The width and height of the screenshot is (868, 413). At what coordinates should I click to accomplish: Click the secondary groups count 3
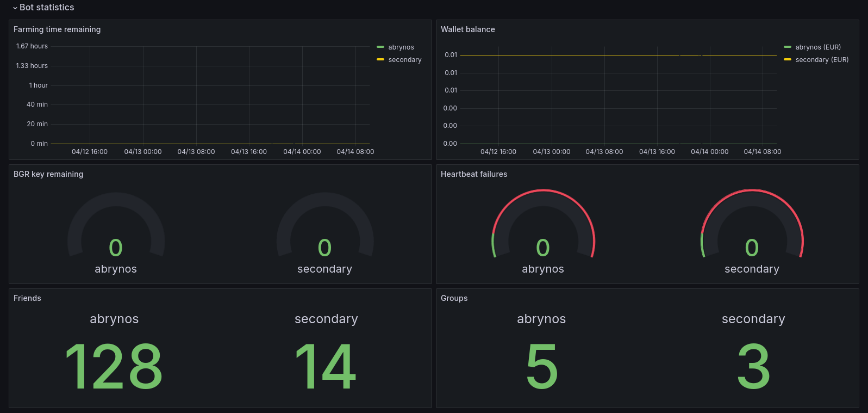tap(754, 367)
